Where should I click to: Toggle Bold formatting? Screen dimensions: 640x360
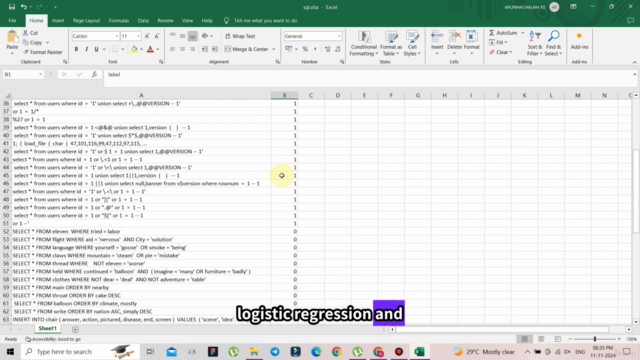tap(76, 49)
